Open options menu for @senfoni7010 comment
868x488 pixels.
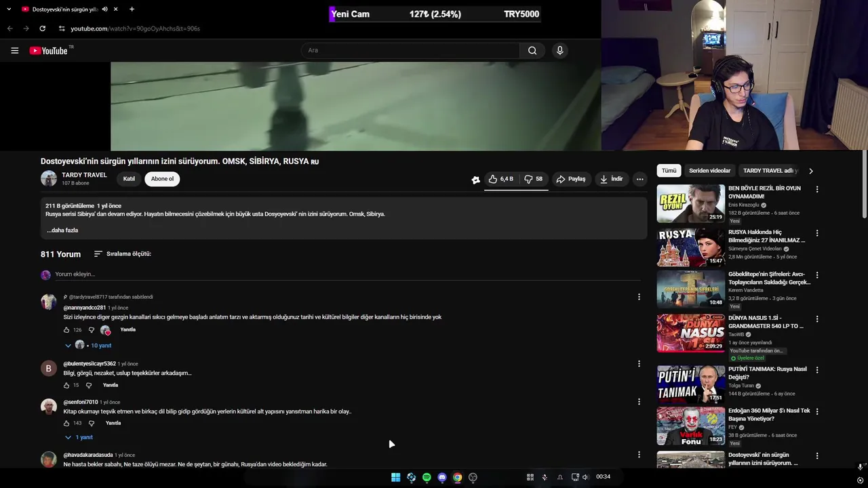639,402
